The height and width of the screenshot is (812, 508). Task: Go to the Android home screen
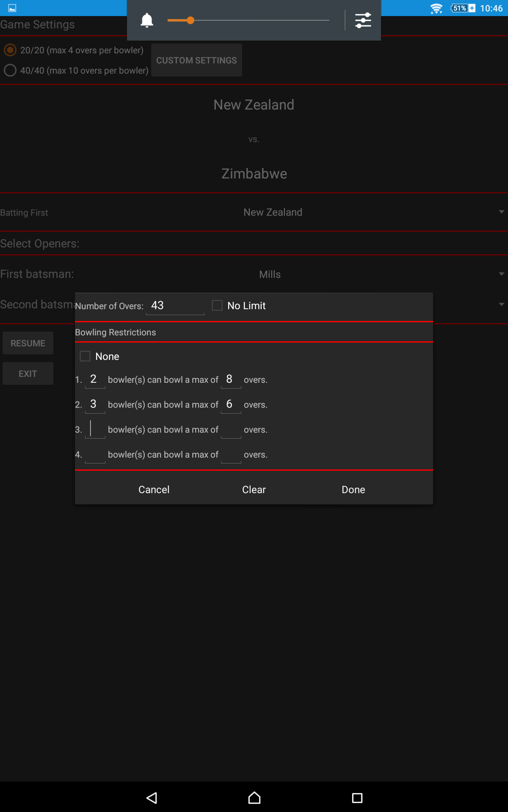(254, 798)
